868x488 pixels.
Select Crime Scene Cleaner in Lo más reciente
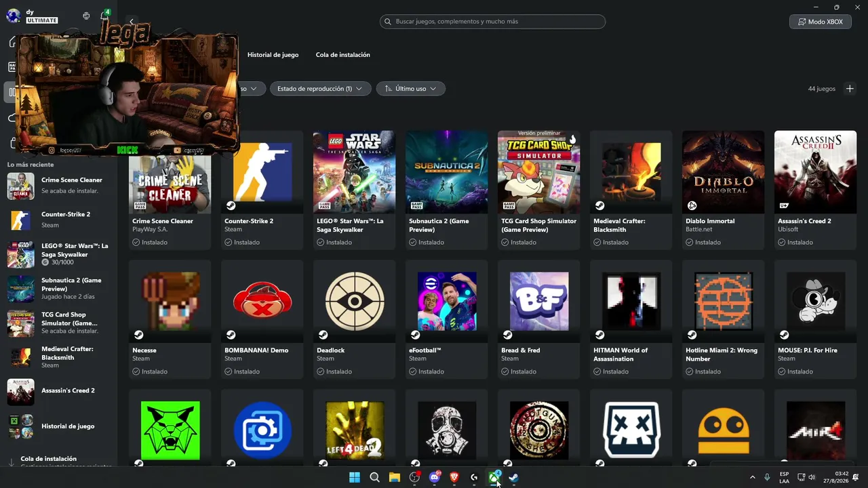click(x=60, y=186)
